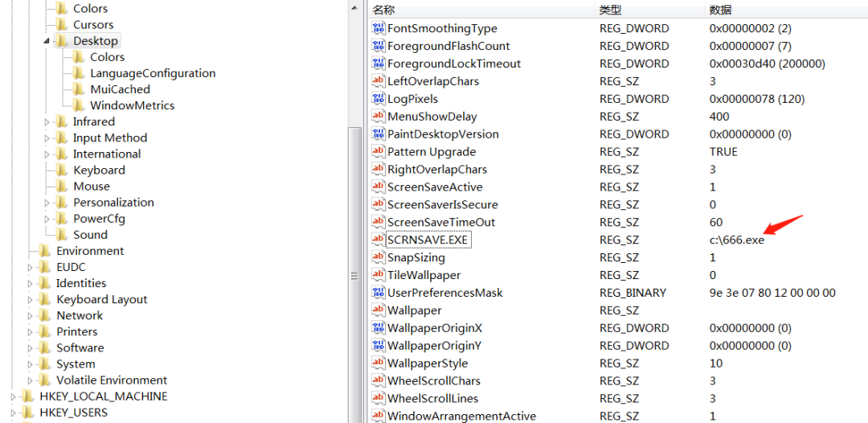This screenshot has height=423, width=868.
Task: Select the MuiCached key
Action: click(120, 89)
